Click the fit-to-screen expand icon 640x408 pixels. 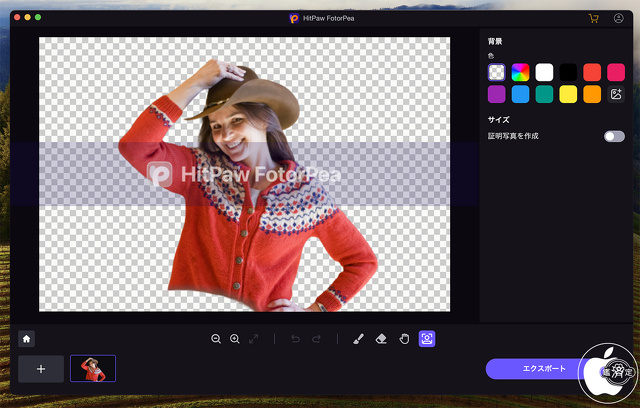pos(254,339)
